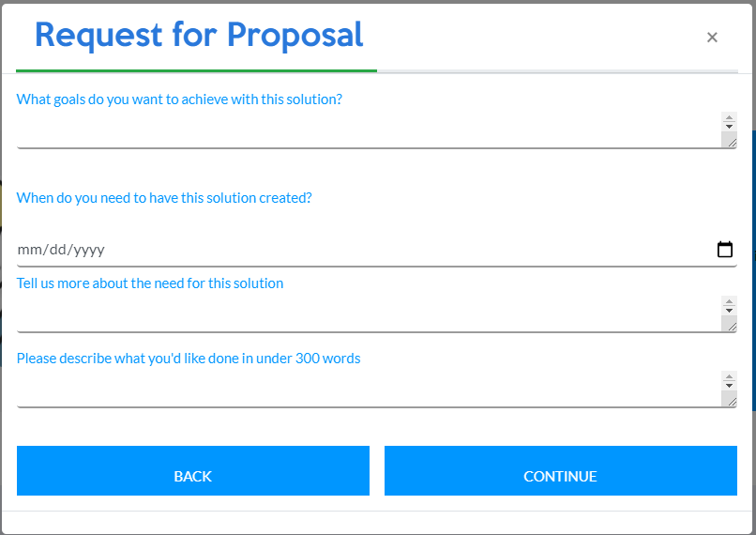Focus the 'Tell us more about the need' field

click(366, 313)
